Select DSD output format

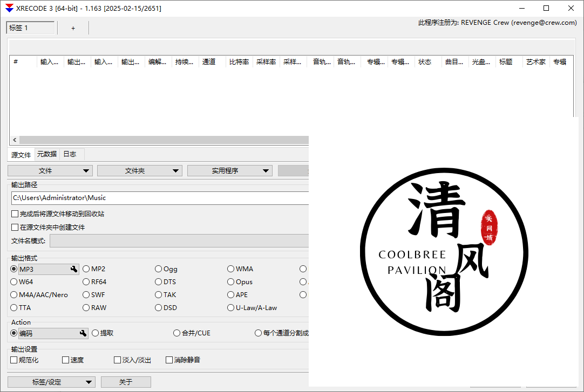158,307
